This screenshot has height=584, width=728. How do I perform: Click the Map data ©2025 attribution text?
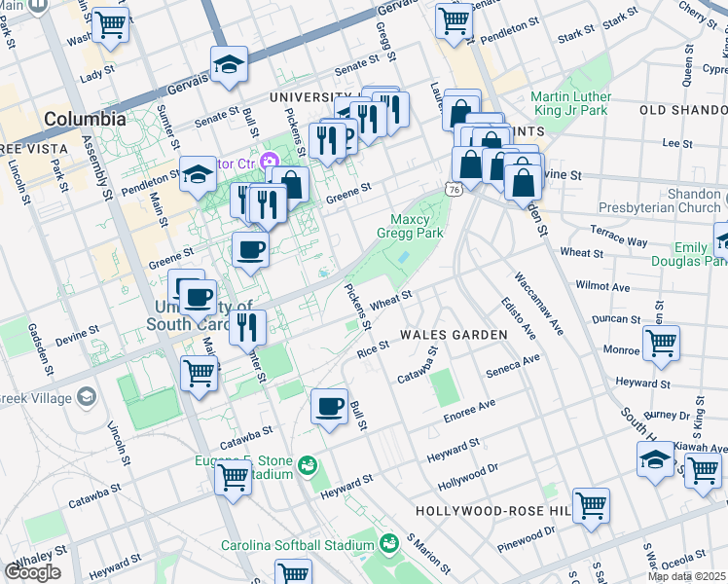pyautogui.click(x=686, y=577)
